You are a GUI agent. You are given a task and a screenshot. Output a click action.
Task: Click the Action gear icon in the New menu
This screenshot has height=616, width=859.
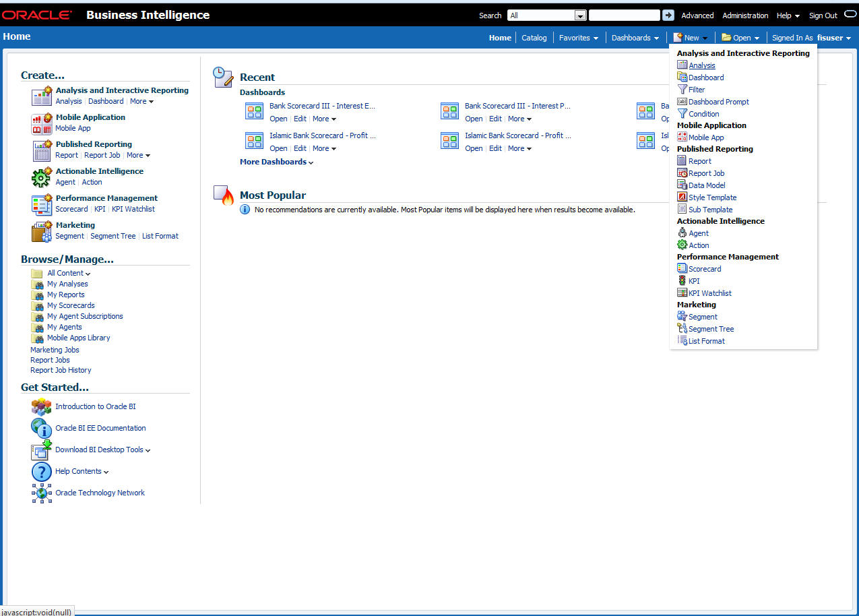point(682,245)
